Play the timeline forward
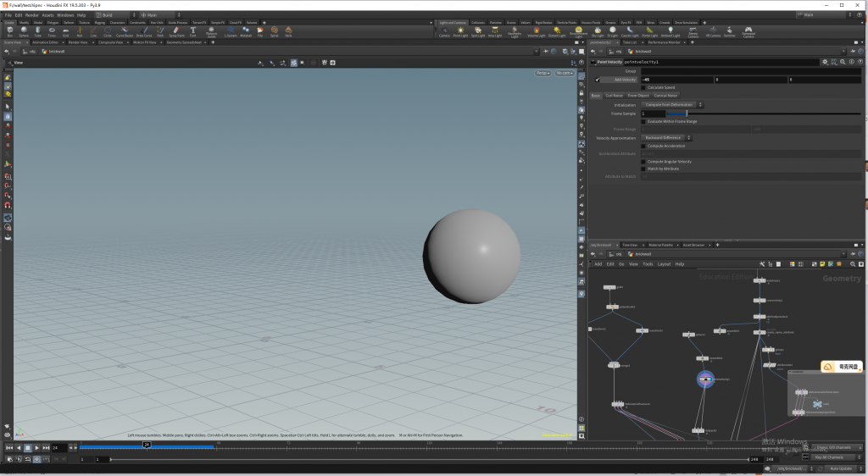This screenshot has height=476, width=868. click(x=36, y=448)
